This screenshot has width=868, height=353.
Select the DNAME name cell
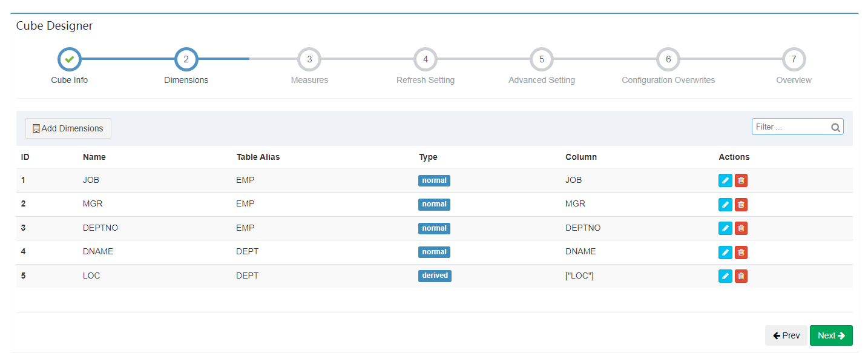(x=98, y=251)
